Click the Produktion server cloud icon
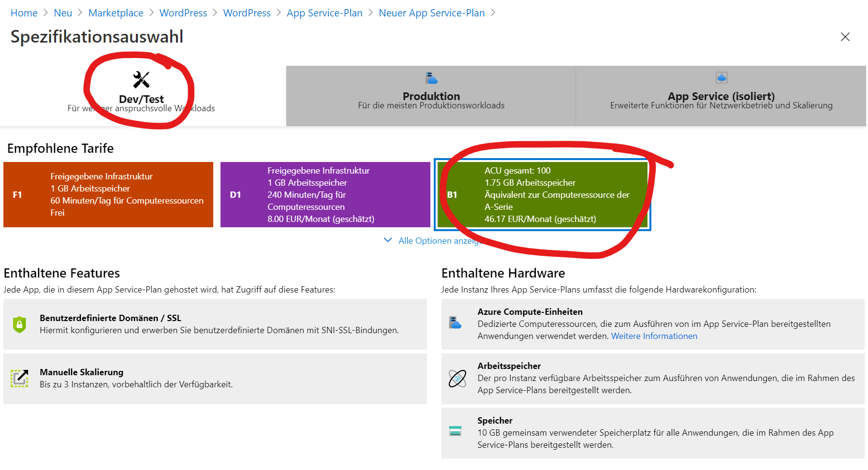This screenshot has height=470, width=868. tap(431, 78)
